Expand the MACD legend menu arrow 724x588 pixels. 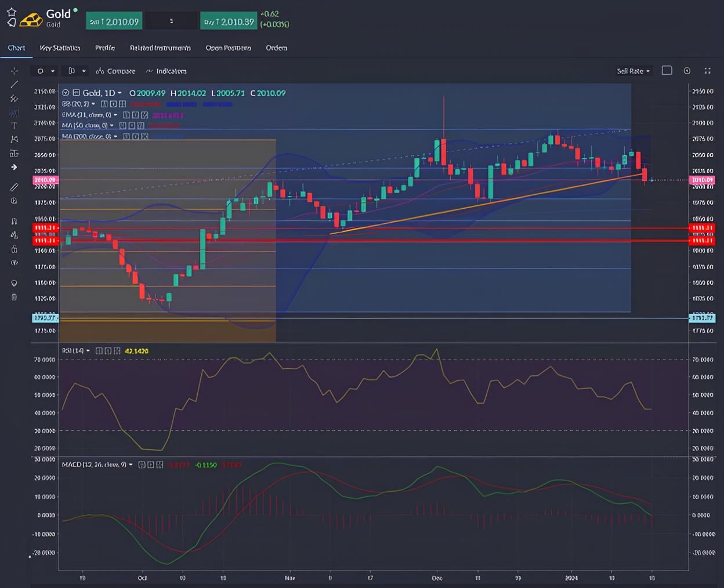point(131,464)
